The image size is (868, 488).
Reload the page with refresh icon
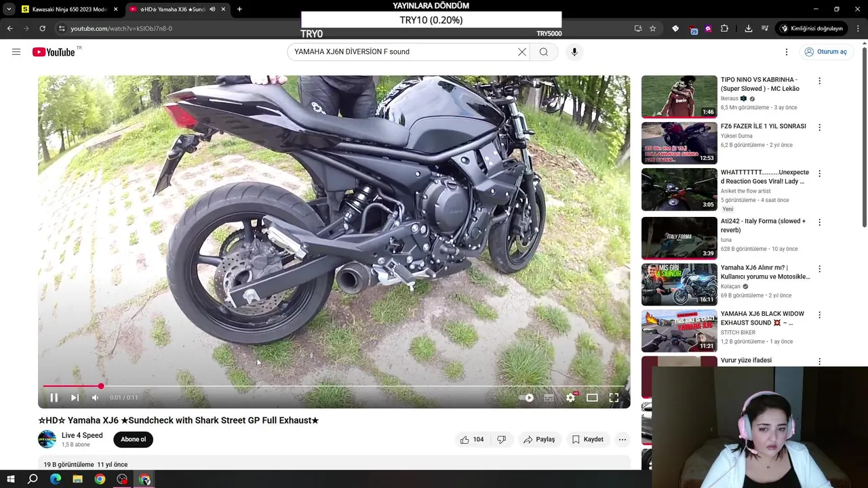click(x=42, y=28)
